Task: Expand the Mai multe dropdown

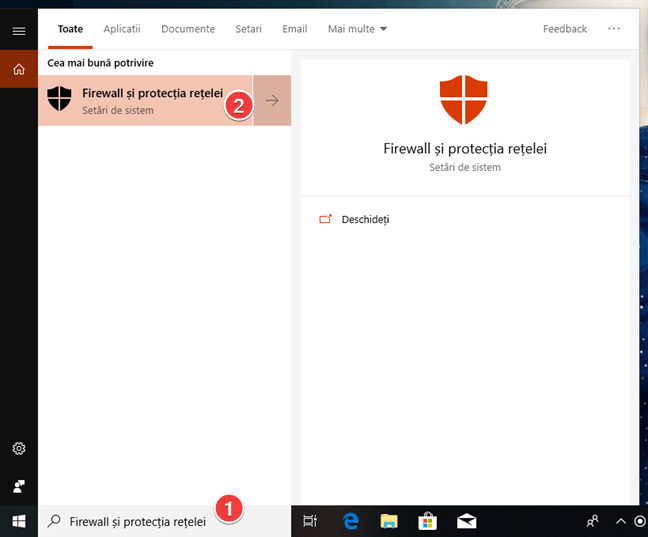Action: (x=357, y=29)
